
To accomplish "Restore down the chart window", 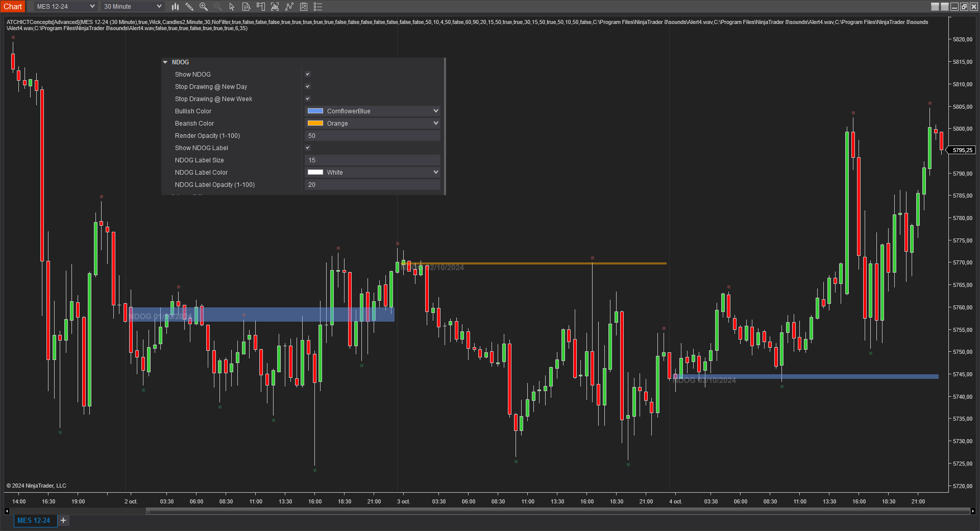I will coord(964,7).
